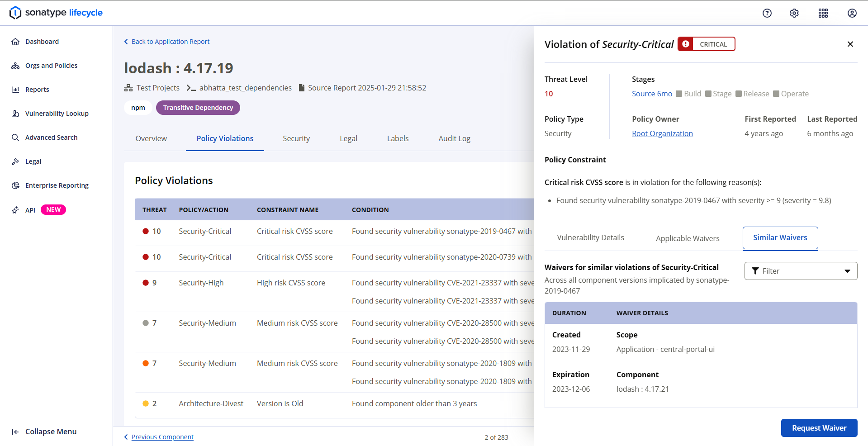Switch to the Security tab
Image resolution: width=868 pixels, height=446 pixels.
[x=296, y=138]
